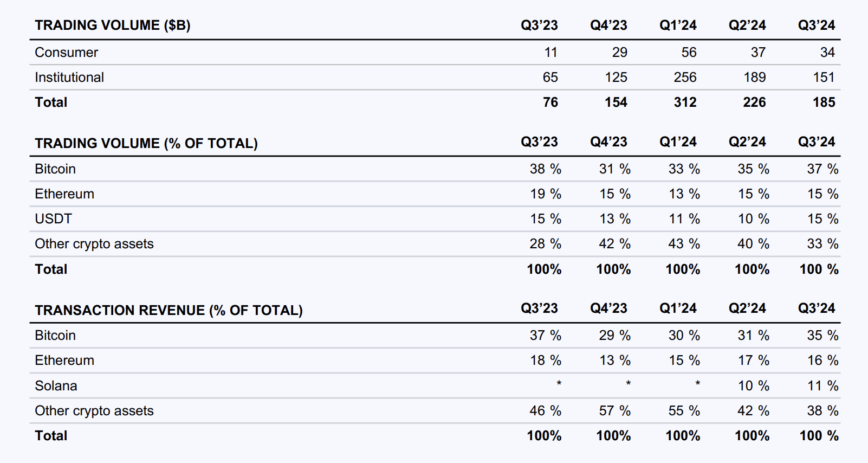Click total trading volume value 185
Screen dimensions: 868x463
coord(824,102)
